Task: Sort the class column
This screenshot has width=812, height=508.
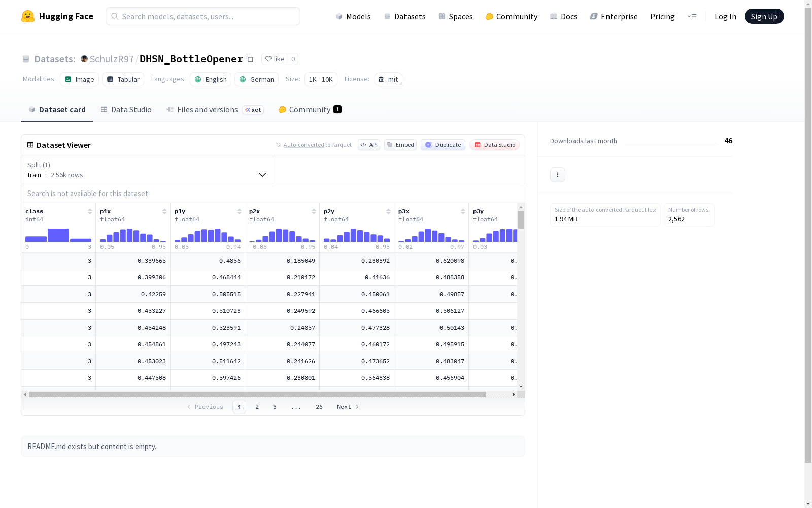Action: [x=90, y=211]
